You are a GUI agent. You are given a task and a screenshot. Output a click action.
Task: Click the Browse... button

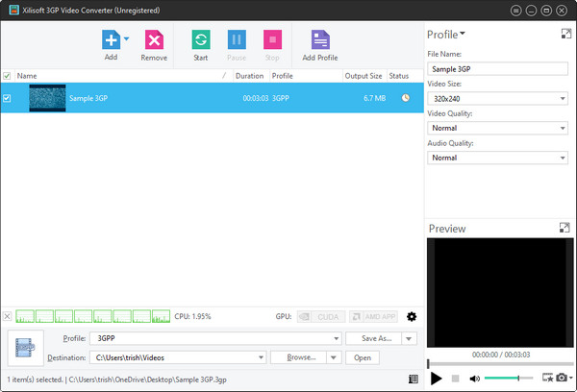pyautogui.click(x=298, y=357)
